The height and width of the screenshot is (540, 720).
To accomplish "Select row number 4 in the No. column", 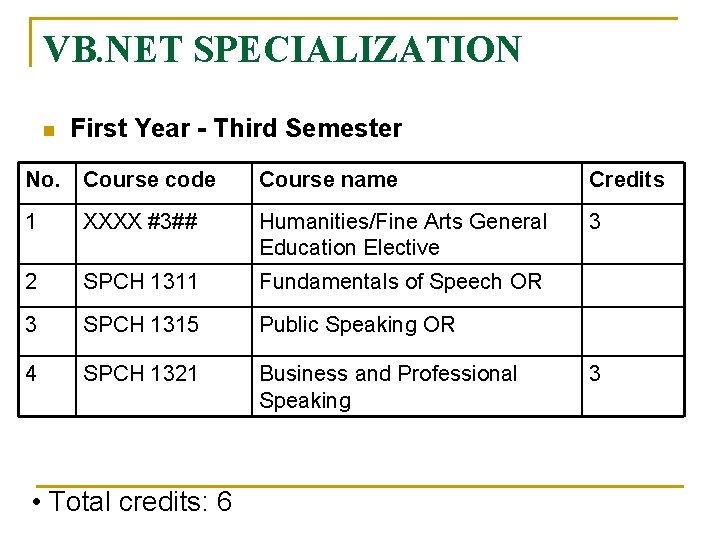I will point(32,374).
